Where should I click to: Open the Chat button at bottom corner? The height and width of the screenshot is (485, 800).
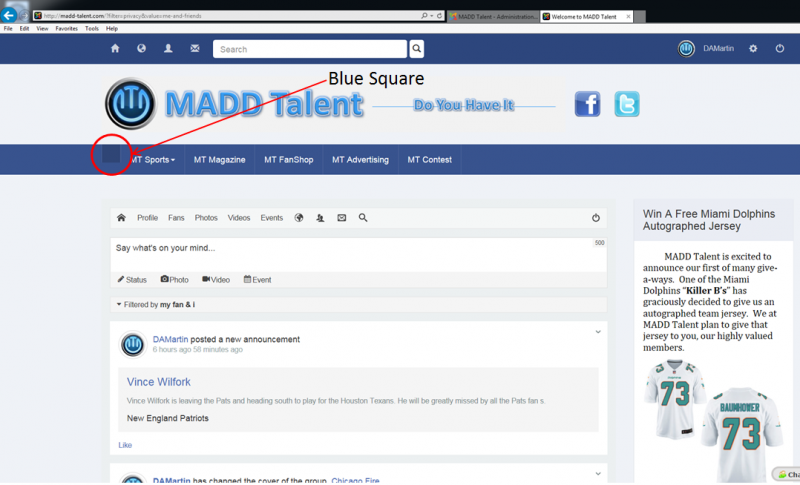[x=788, y=474]
